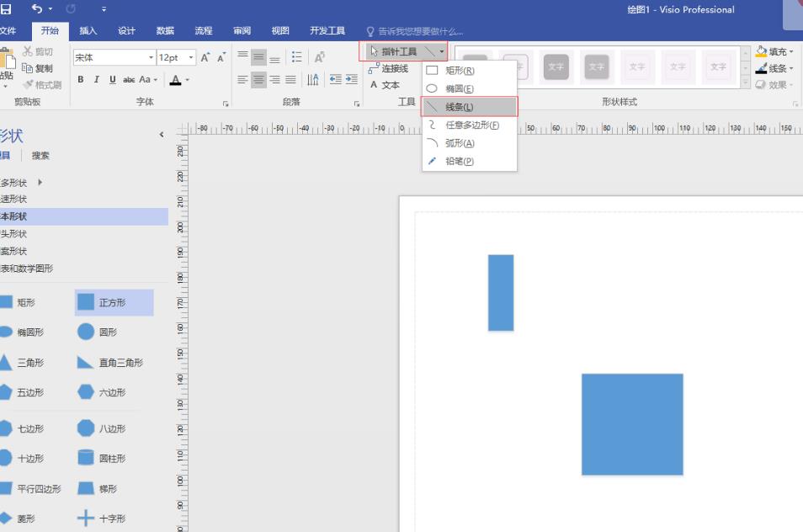Select the large blue square on canvas

coord(632,424)
